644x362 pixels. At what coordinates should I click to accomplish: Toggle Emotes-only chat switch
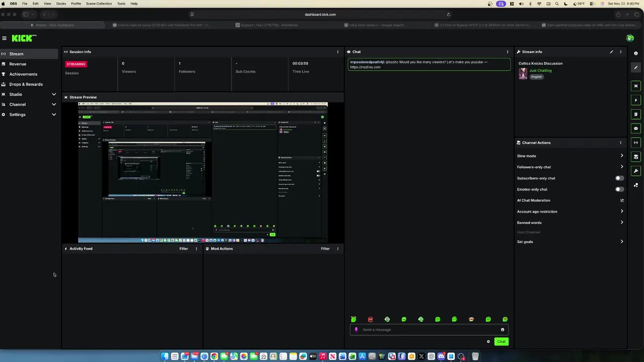pyautogui.click(x=619, y=190)
